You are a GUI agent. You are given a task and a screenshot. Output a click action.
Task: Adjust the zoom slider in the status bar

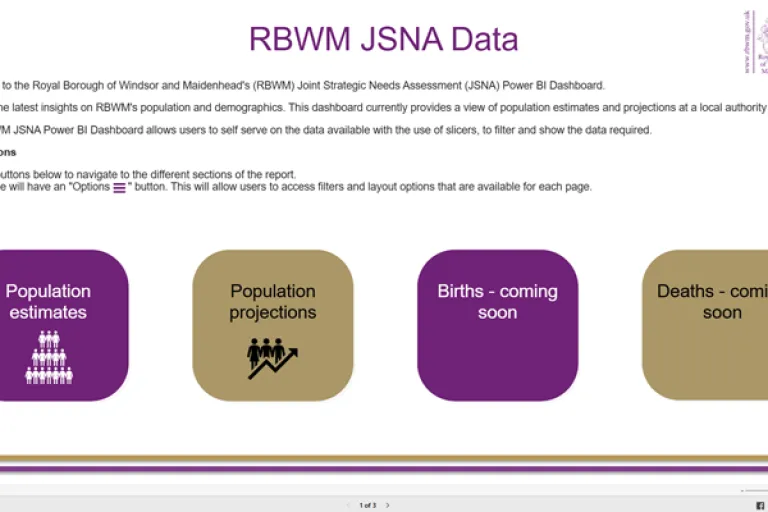click(x=754, y=490)
